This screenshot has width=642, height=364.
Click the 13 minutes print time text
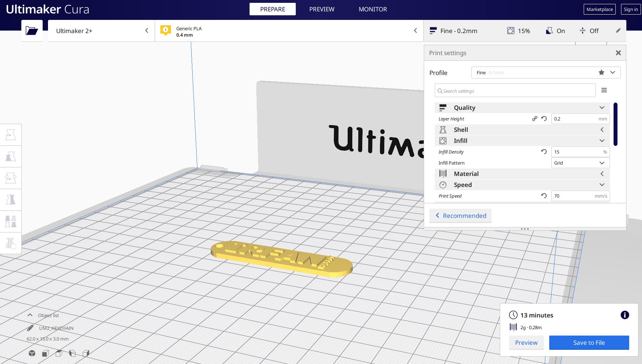click(x=537, y=315)
